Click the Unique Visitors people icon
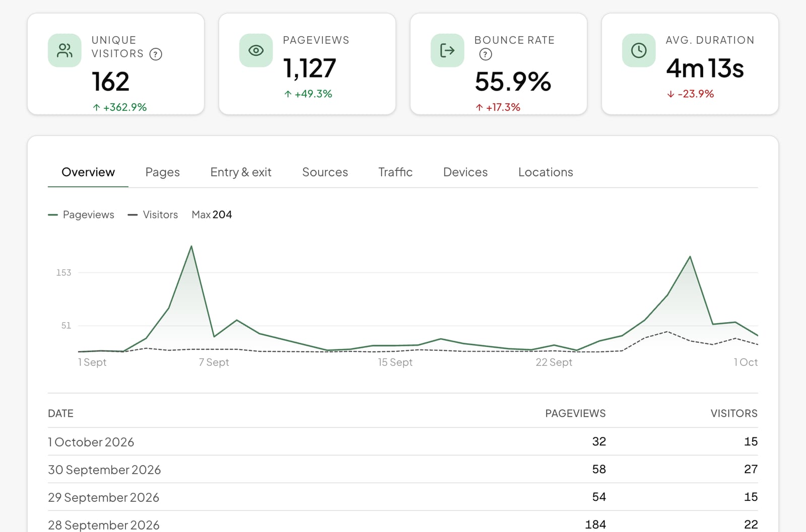 64,50
